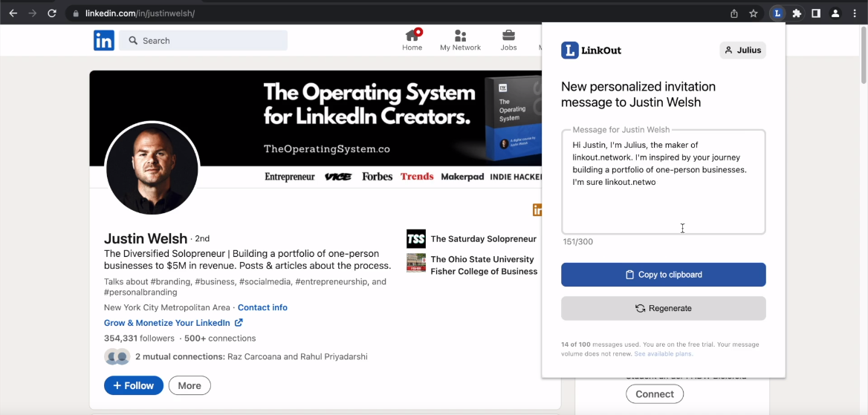
Task: Click the 2nd degree connection label
Action: click(x=202, y=239)
